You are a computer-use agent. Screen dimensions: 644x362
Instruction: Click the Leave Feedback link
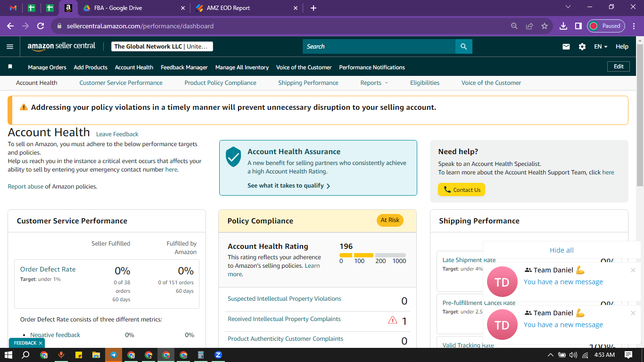coord(117,134)
